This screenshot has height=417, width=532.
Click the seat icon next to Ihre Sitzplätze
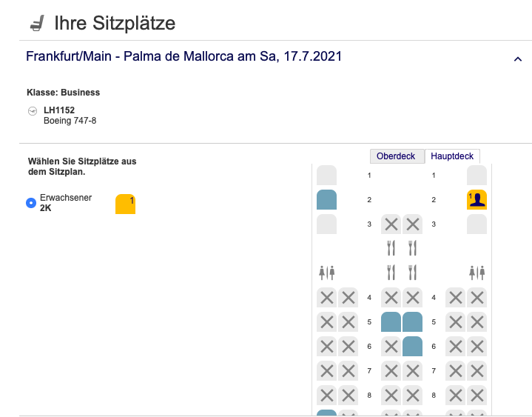click(37, 24)
